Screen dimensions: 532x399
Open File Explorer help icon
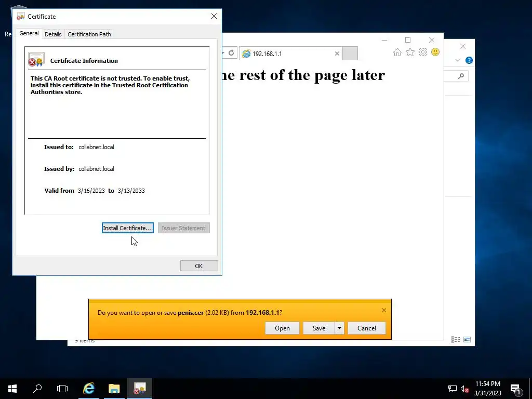pyautogui.click(x=469, y=60)
